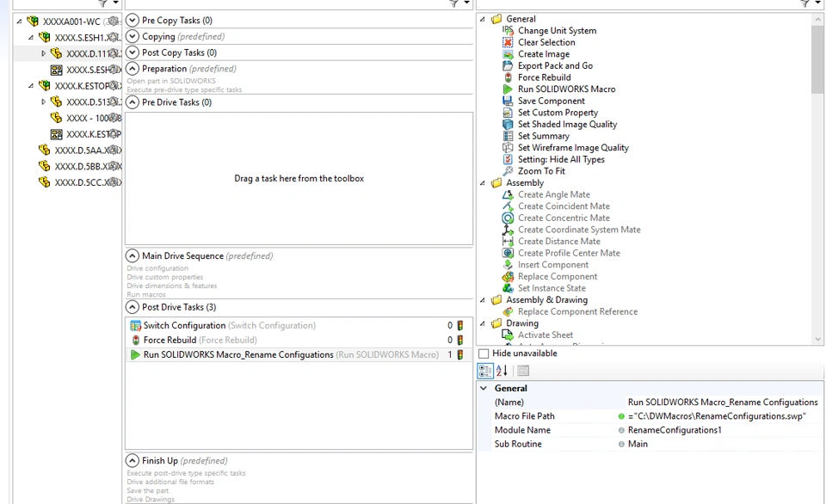Collapse XXXXA001-WC root tree node

coord(20,22)
